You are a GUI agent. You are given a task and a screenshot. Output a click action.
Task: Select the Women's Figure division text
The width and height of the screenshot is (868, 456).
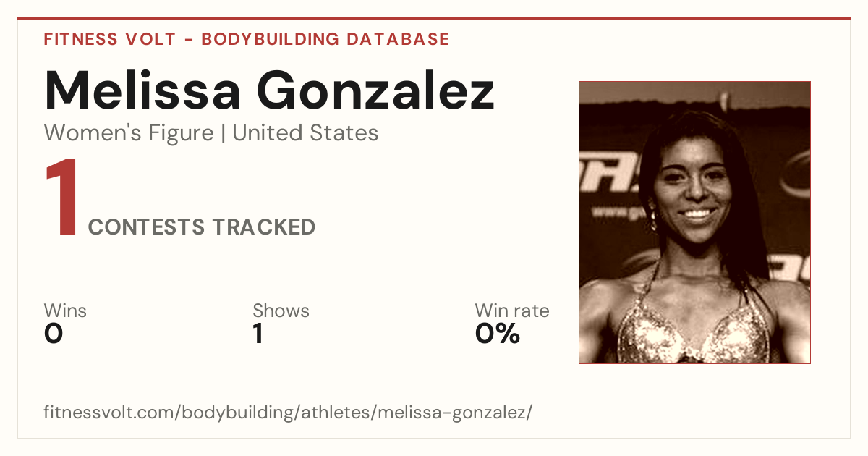129,133
